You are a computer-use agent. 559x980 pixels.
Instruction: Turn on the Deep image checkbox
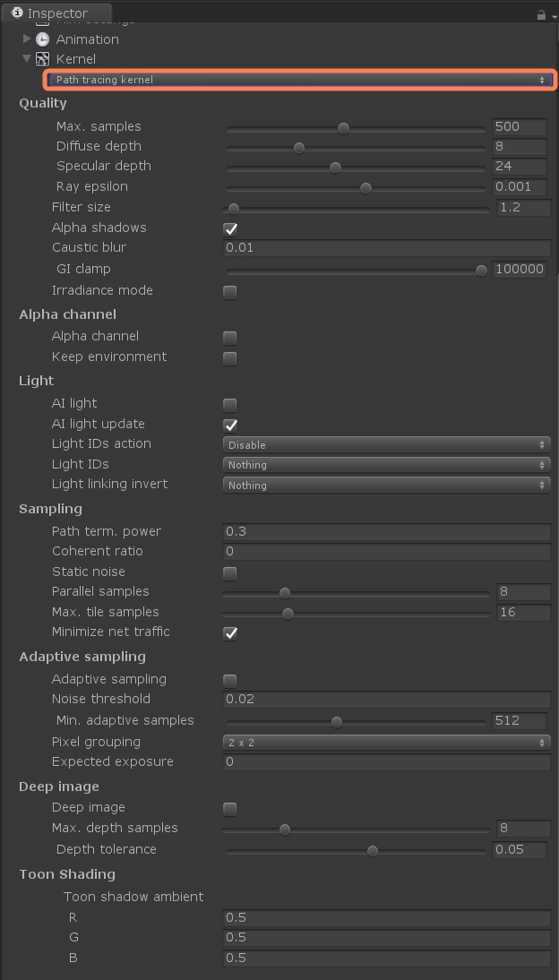230,808
